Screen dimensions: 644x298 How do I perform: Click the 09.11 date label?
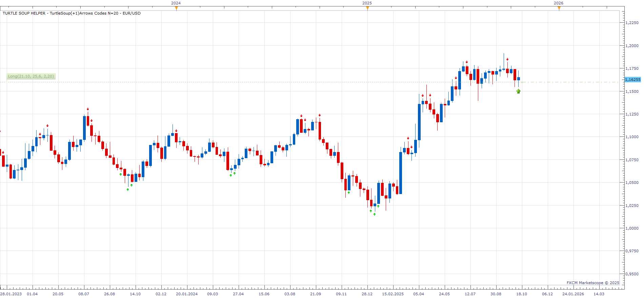(x=341, y=294)
